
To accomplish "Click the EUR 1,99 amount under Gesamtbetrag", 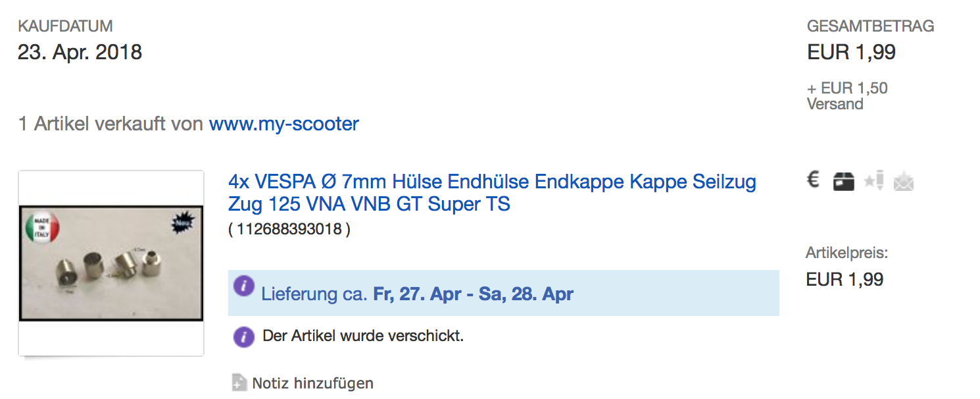I will pyautogui.click(x=851, y=52).
